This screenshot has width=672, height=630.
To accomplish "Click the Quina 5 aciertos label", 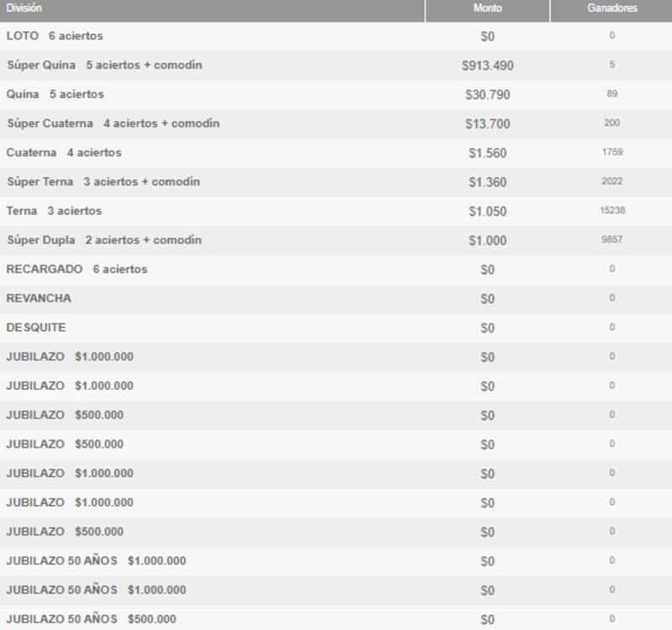I will (55, 92).
